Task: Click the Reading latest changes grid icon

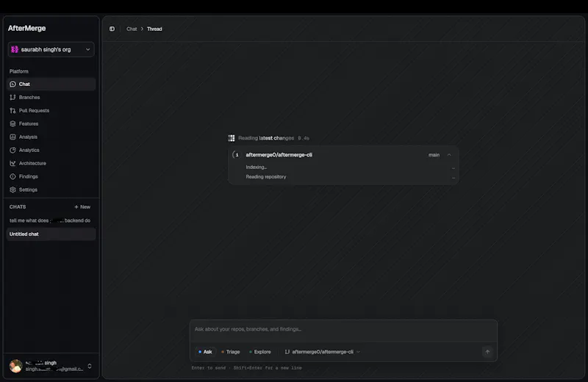Action: (232, 138)
